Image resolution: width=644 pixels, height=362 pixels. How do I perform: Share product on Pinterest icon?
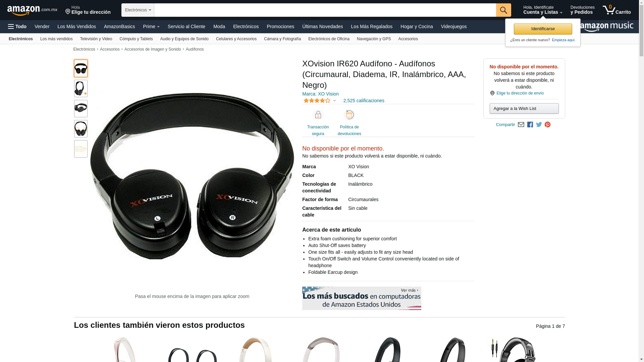[547, 125]
